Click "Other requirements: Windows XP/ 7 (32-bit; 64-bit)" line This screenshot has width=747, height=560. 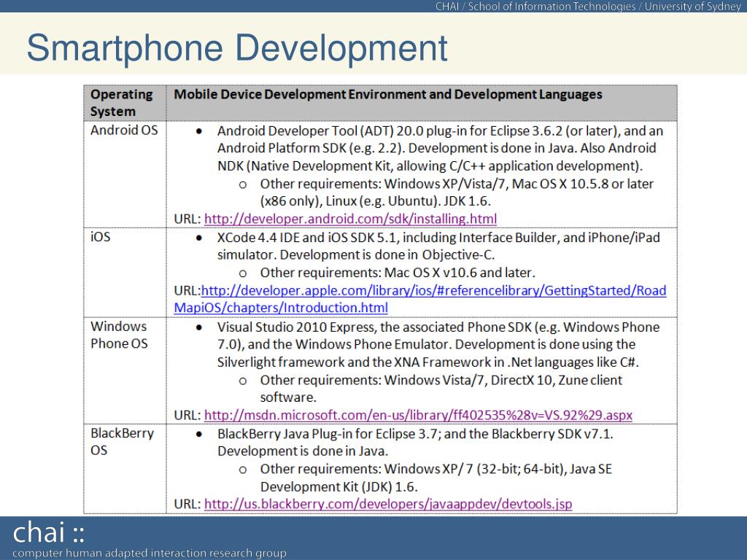(436, 478)
